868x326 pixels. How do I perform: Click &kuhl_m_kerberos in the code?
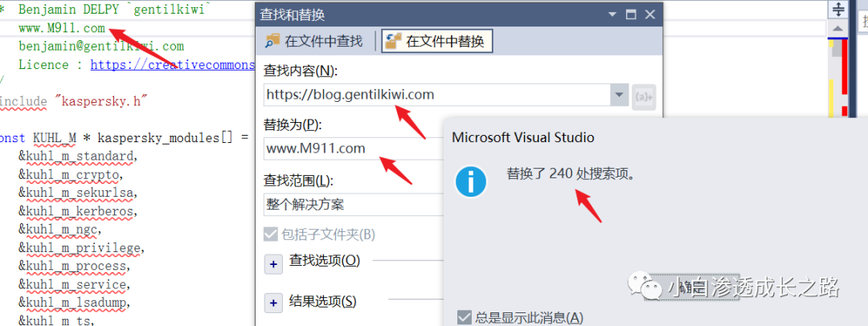click(x=77, y=211)
